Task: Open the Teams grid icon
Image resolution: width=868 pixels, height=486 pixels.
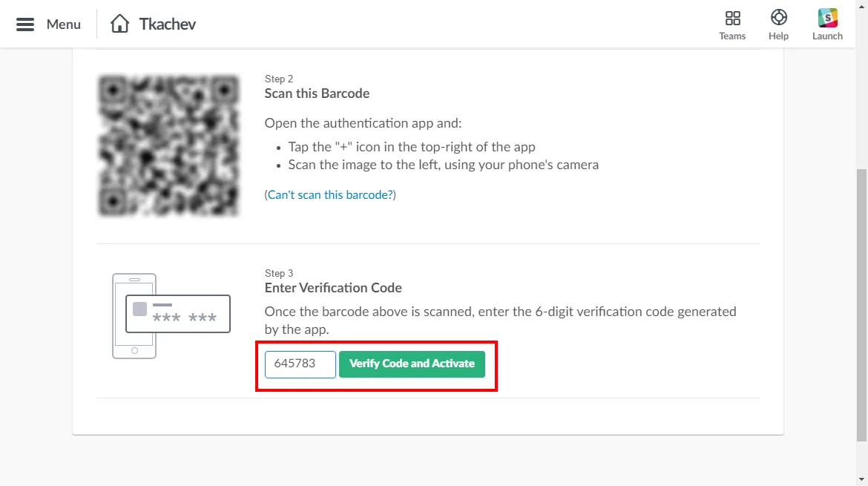Action: [732, 18]
